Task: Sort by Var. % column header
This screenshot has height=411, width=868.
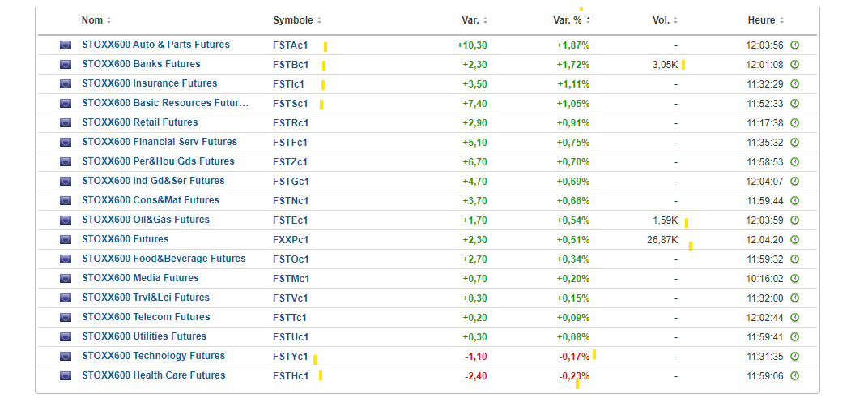Action: (572, 20)
